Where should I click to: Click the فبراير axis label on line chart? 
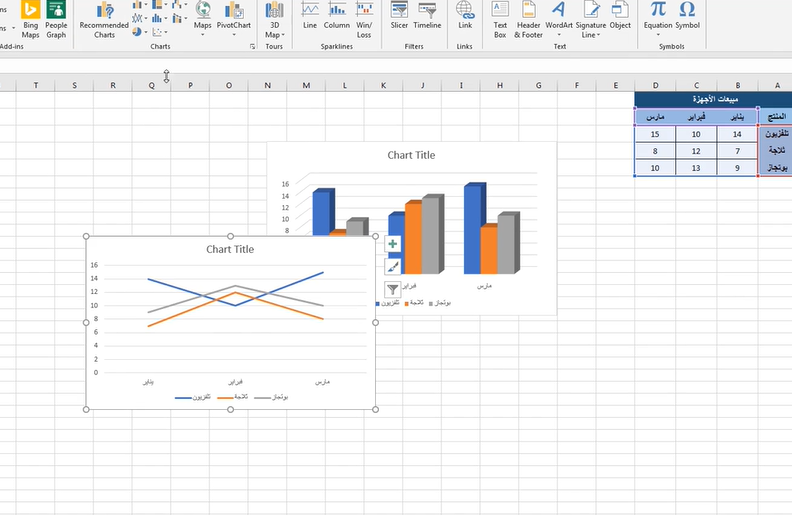[x=235, y=382]
